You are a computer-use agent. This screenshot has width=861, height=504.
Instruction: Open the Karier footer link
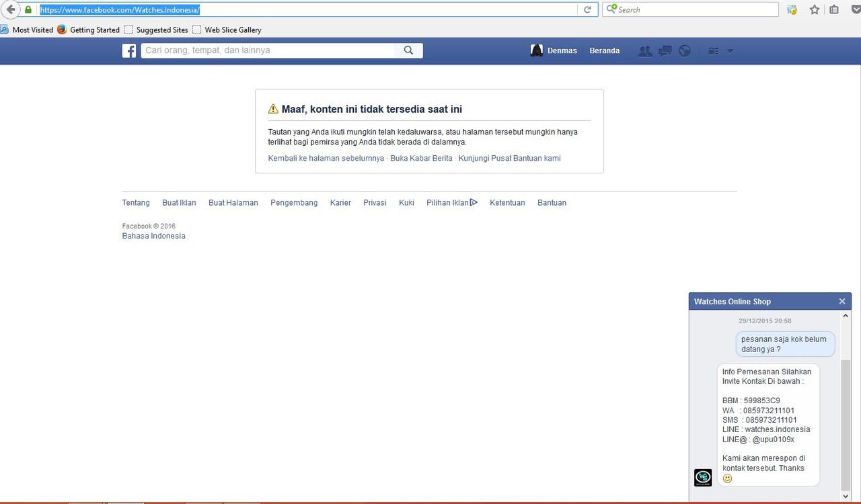(x=340, y=202)
